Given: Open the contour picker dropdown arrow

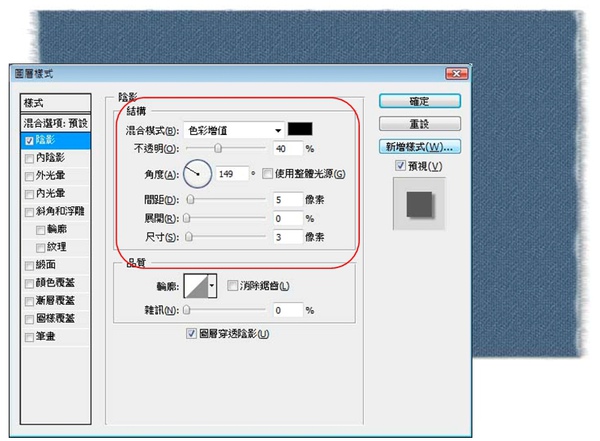Looking at the screenshot, I should 212,286.
